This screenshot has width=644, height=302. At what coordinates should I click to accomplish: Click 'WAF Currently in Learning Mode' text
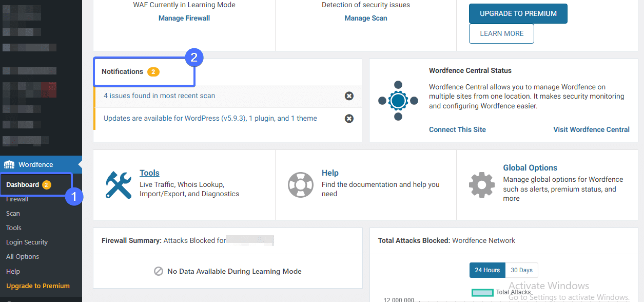tap(184, 5)
